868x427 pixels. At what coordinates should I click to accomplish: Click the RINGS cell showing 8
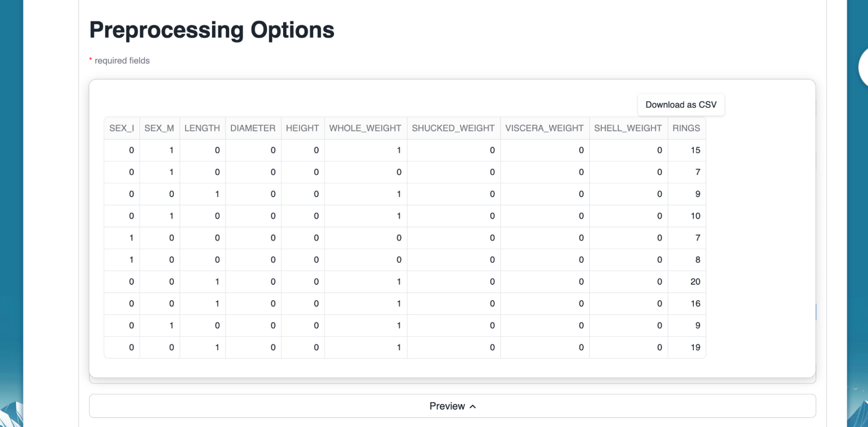point(697,259)
